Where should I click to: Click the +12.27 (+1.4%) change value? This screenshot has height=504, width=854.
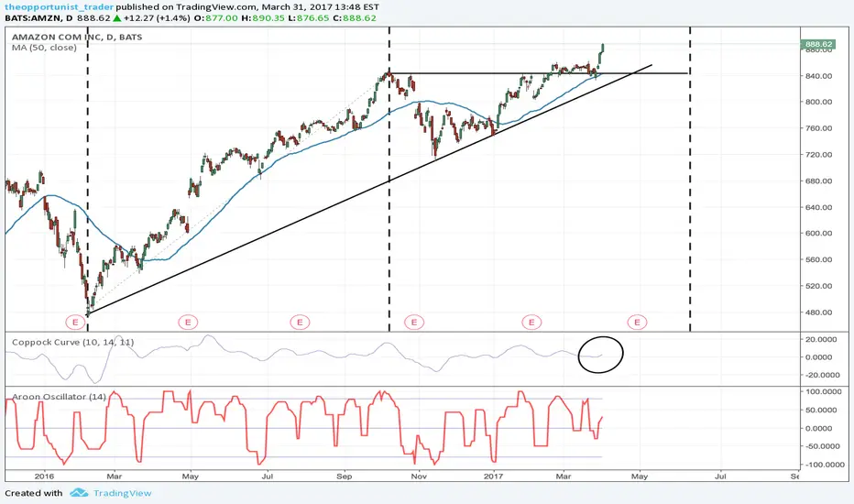click(157, 18)
